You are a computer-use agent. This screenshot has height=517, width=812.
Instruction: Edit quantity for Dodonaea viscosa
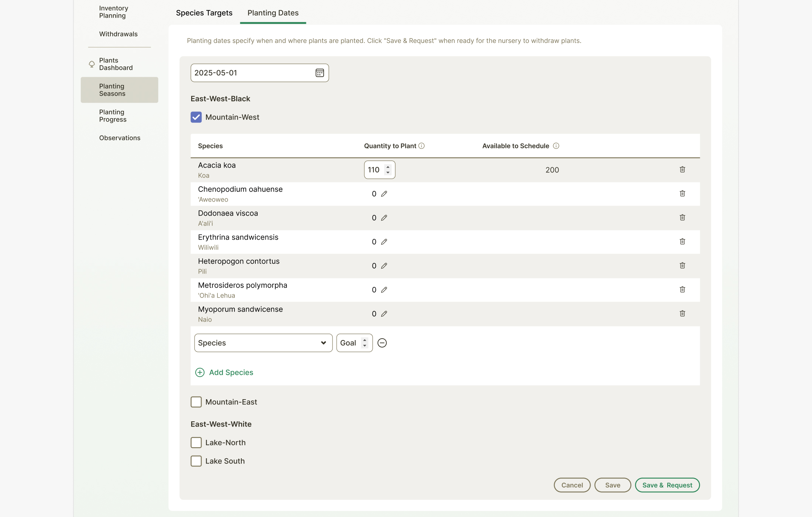(x=384, y=218)
